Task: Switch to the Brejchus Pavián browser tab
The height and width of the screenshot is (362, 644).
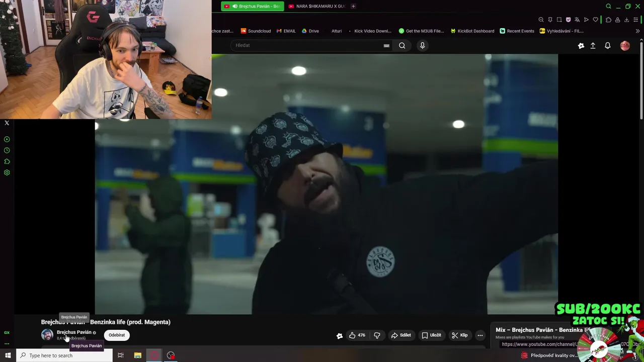Action: pos(252,7)
